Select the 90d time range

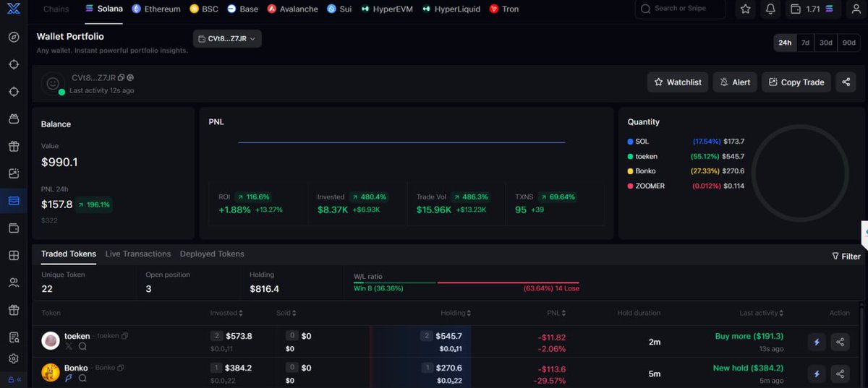(x=848, y=43)
